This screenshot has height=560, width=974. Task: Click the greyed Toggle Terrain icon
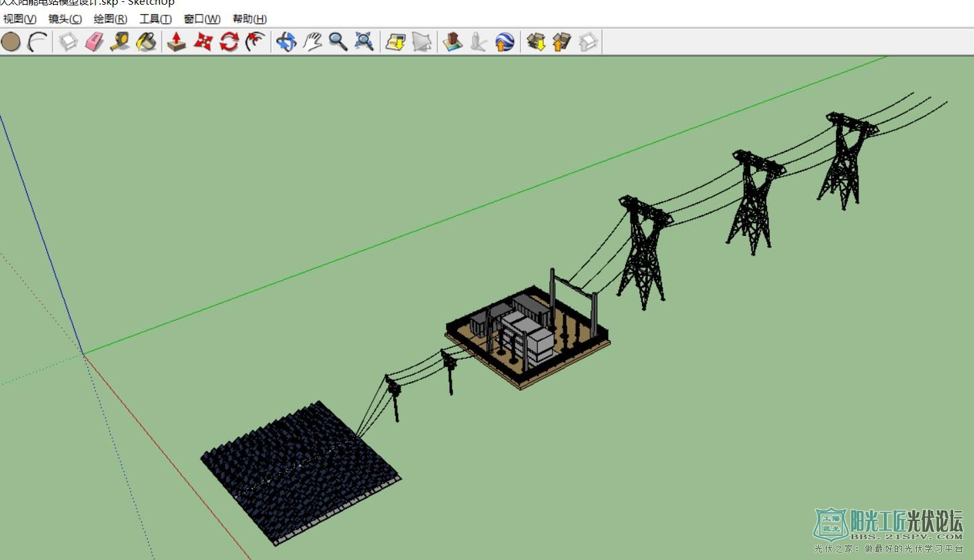(421, 42)
